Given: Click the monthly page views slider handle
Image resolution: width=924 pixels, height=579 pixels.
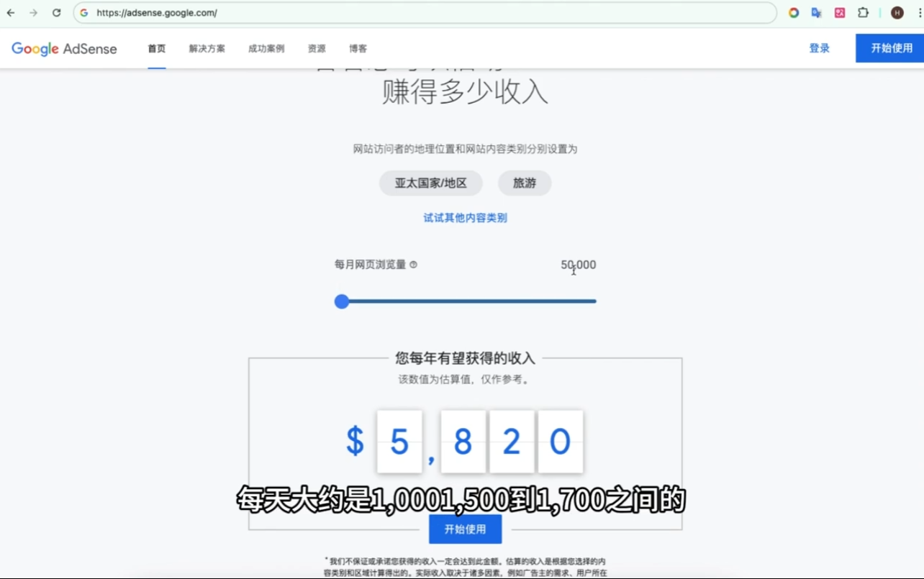Looking at the screenshot, I should (342, 301).
